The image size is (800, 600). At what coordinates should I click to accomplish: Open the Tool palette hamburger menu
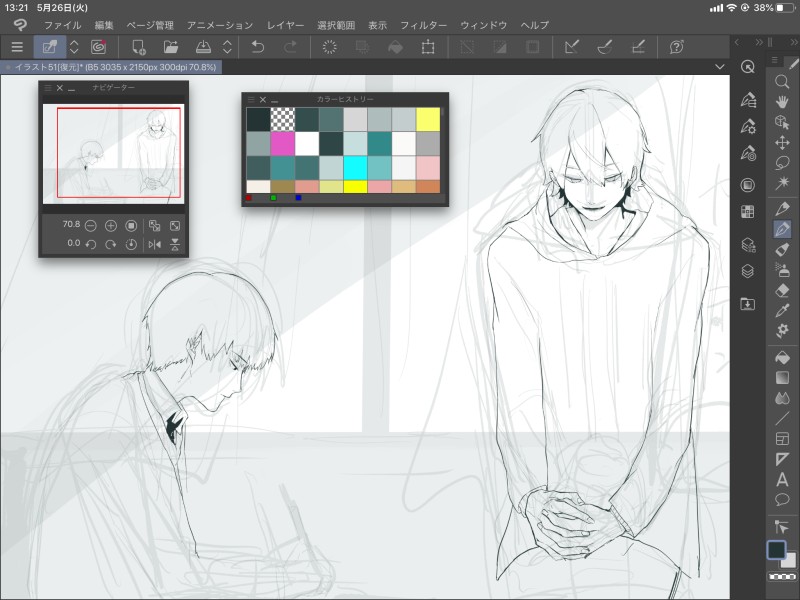click(x=774, y=60)
